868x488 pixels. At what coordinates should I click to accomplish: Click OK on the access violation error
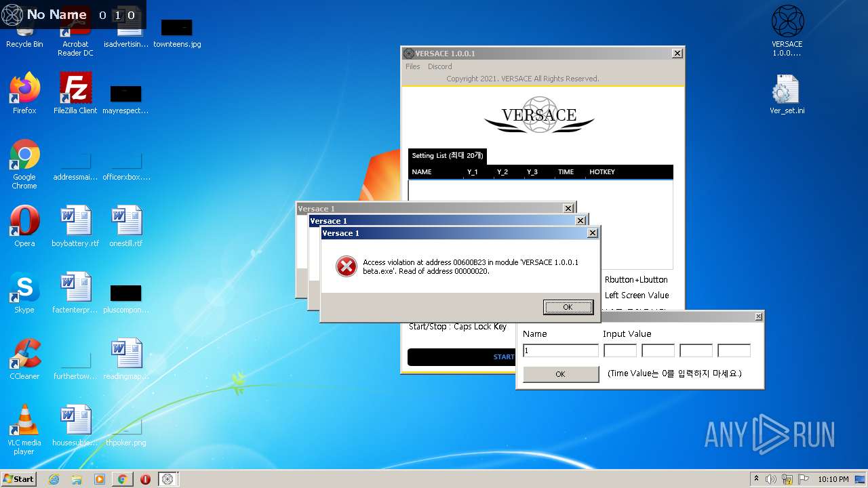pyautogui.click(x=568, y=307)
